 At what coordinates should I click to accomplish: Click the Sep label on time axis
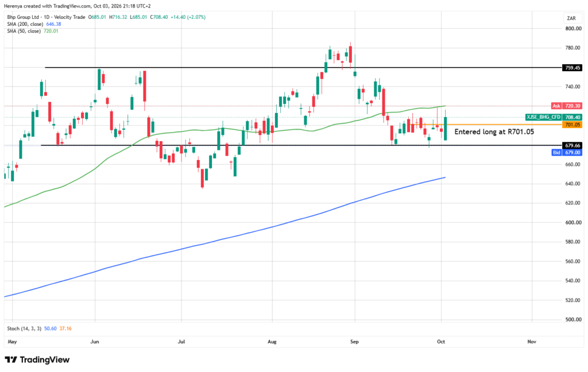[x=354, y=342]
